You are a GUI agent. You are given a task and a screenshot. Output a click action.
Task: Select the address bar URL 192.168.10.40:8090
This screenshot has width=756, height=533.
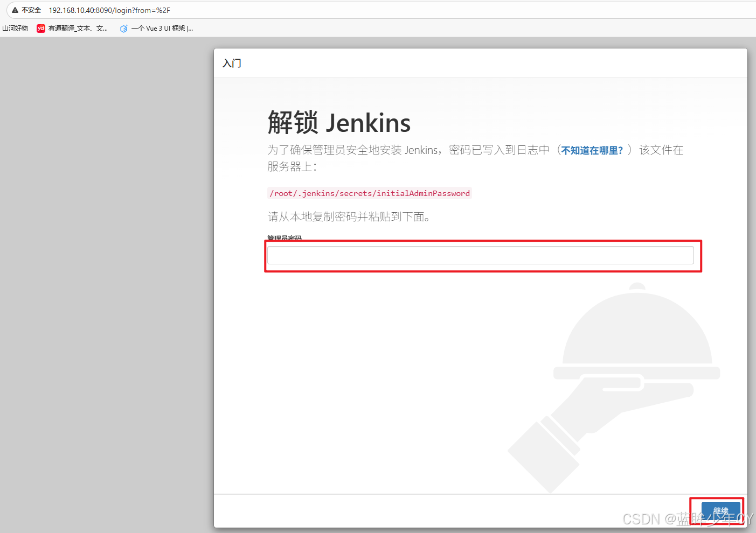(x=109, y=10)
